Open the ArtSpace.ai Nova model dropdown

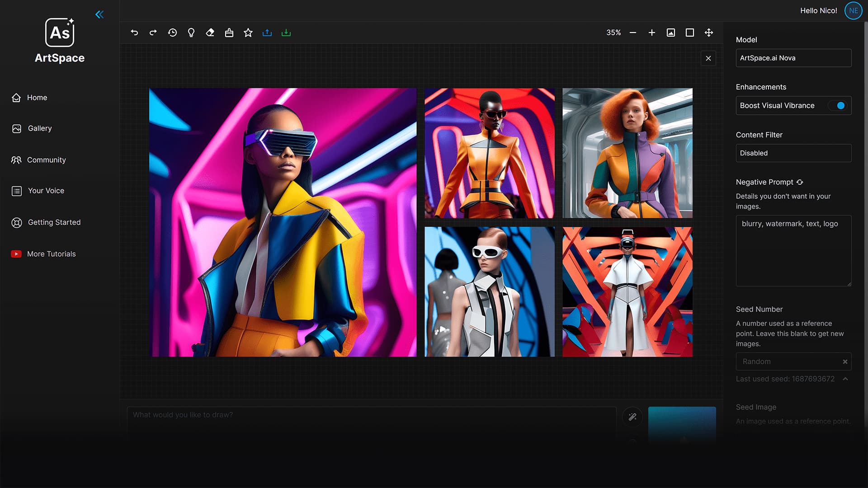coord(793,58)
